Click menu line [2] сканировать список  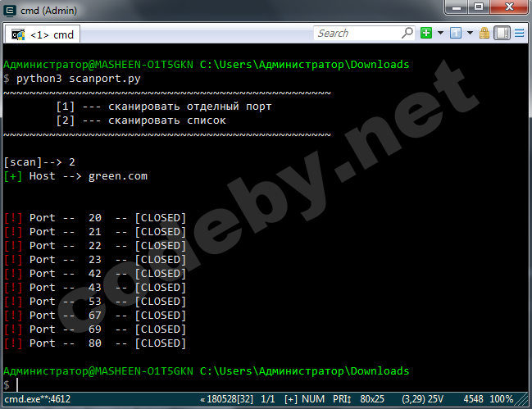141,120
